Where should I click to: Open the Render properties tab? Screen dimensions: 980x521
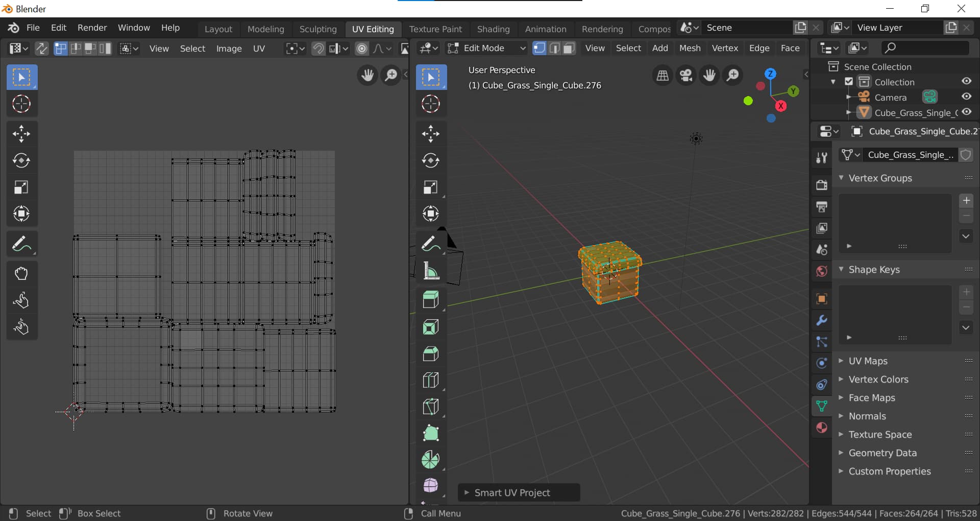821,185
